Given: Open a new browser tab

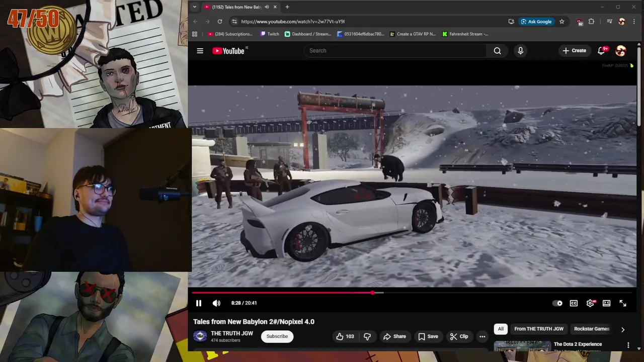Looking at the screenshot, I should pos(287,7).
